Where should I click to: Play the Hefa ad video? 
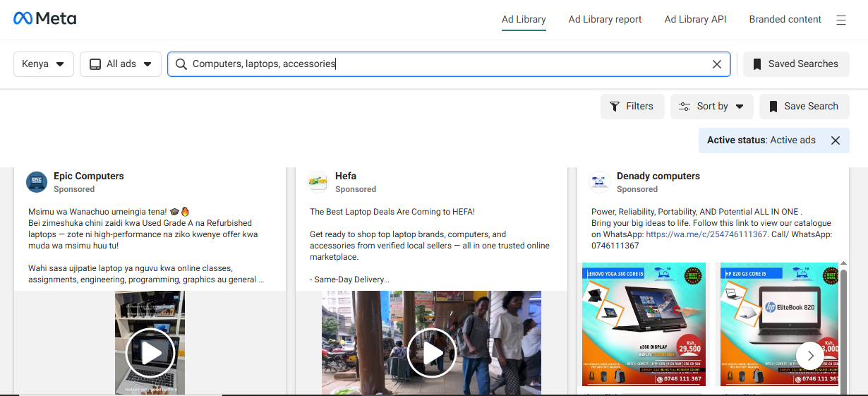[x=432, y=352]
